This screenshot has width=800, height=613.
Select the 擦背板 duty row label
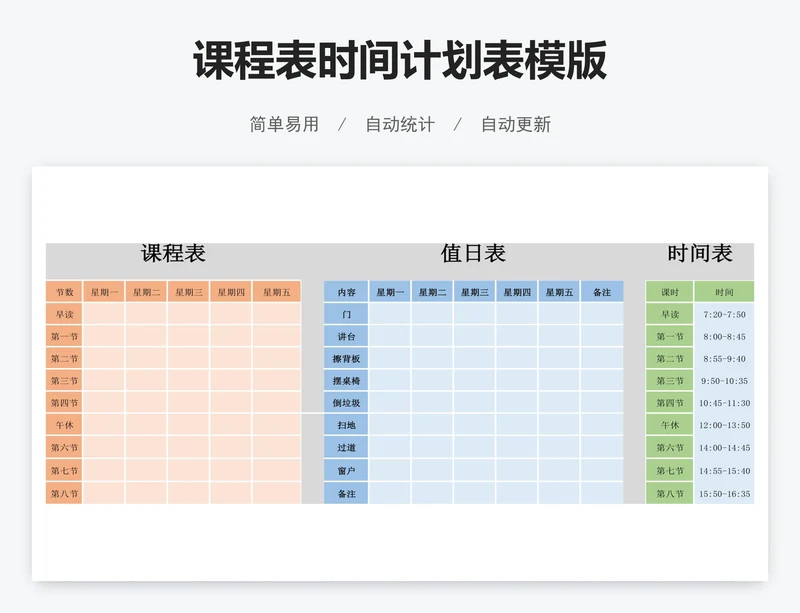coord(346,358)
